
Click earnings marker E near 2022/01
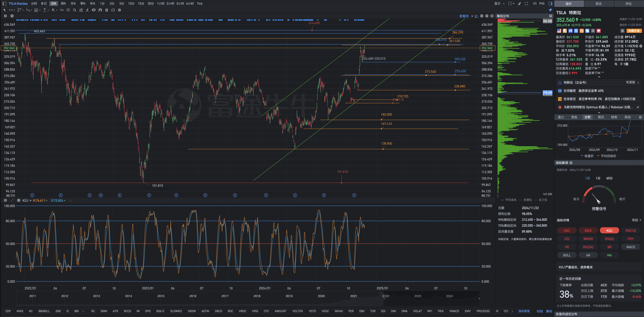click(32, 195)
